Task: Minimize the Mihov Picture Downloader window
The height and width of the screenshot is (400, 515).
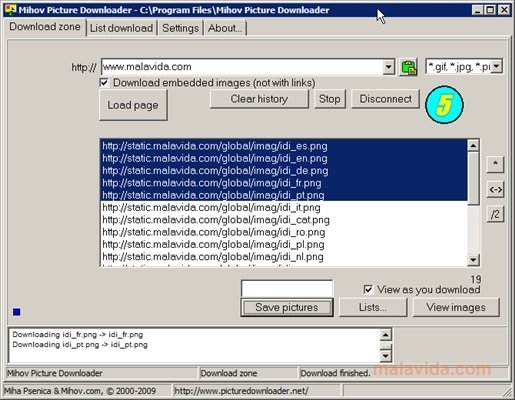Action: click(x=478, y=10)
